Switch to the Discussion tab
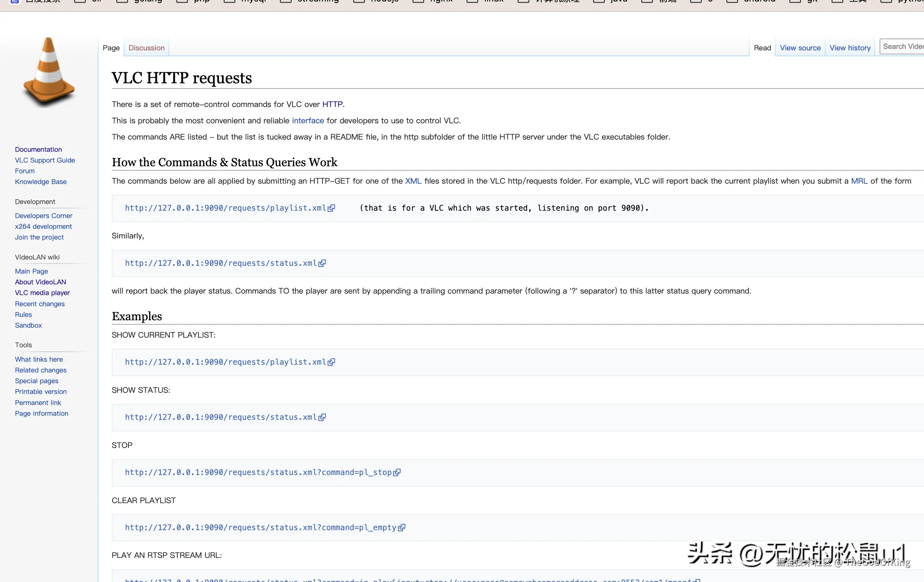This screenshot has height=582, width=924. [x=146, y=47]
